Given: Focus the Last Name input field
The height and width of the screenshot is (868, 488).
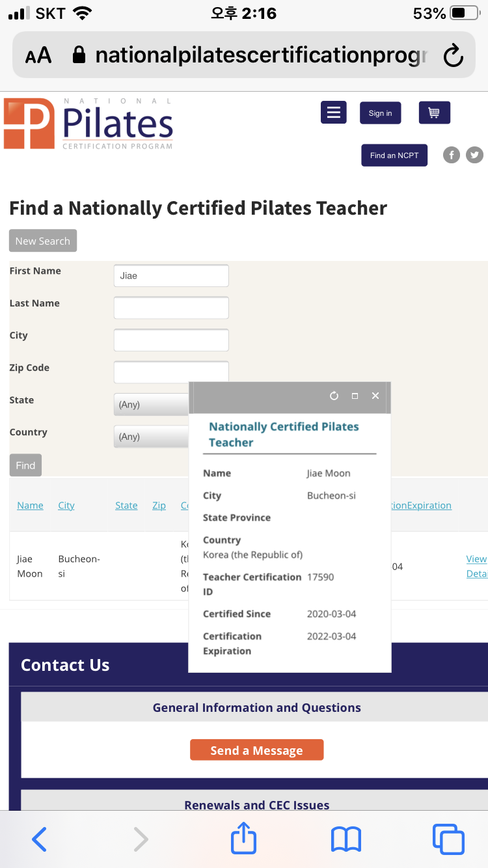Looking at the screenshot, I should [171, 308].
